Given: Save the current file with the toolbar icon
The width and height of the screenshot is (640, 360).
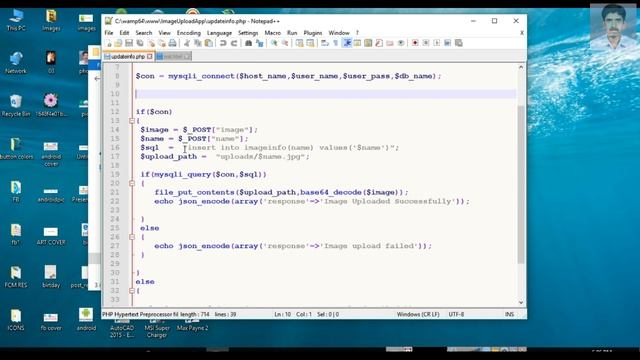Looking at the screenshot, I should coord(129,43).
